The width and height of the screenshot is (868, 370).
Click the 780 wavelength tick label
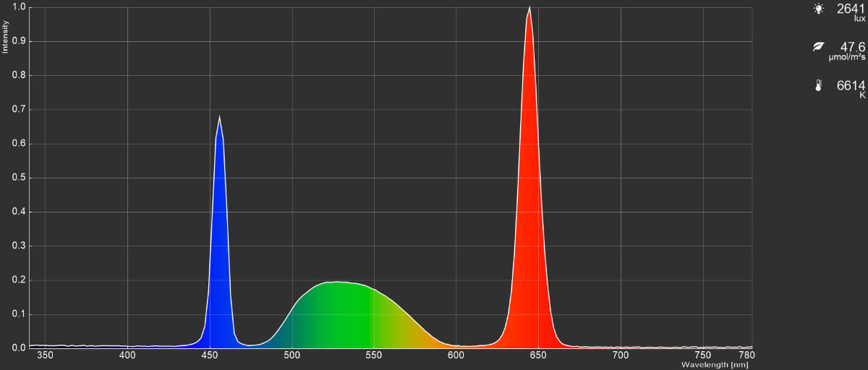click(746, 356)
